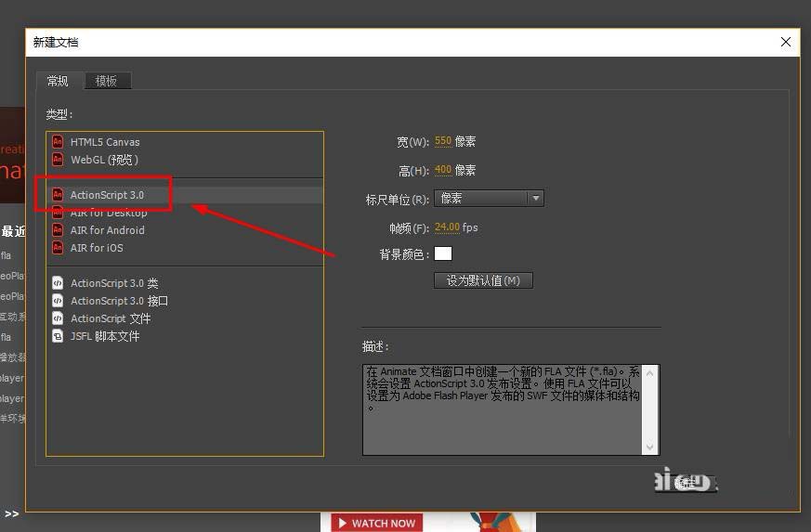Select HTML5 Canvas document type
This screenshot has width=811, height=532.
pyautogui.click(x=185, y=142)
